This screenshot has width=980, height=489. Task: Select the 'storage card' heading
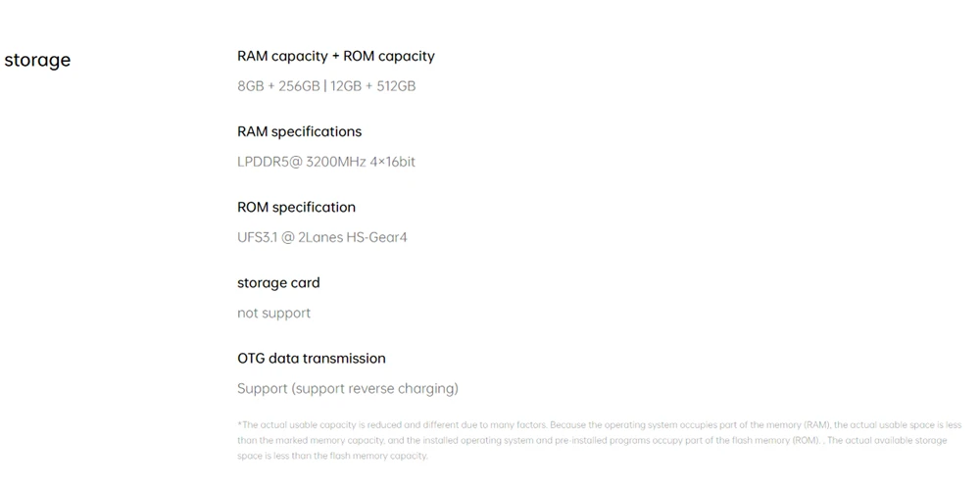tap(278, 282)
